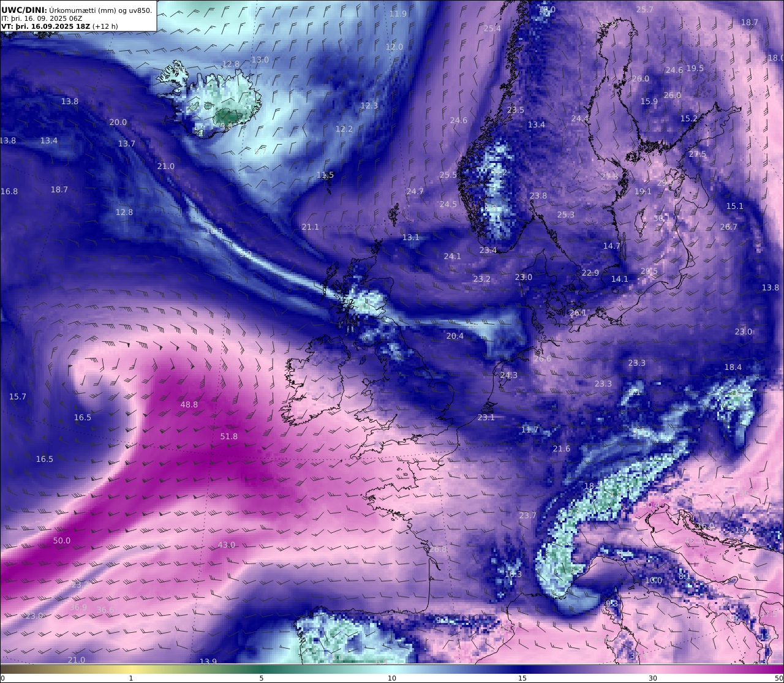Screen dimensions: 784x683
Task: Click the 23.1 value near Belgium
Action: [486, 417]
